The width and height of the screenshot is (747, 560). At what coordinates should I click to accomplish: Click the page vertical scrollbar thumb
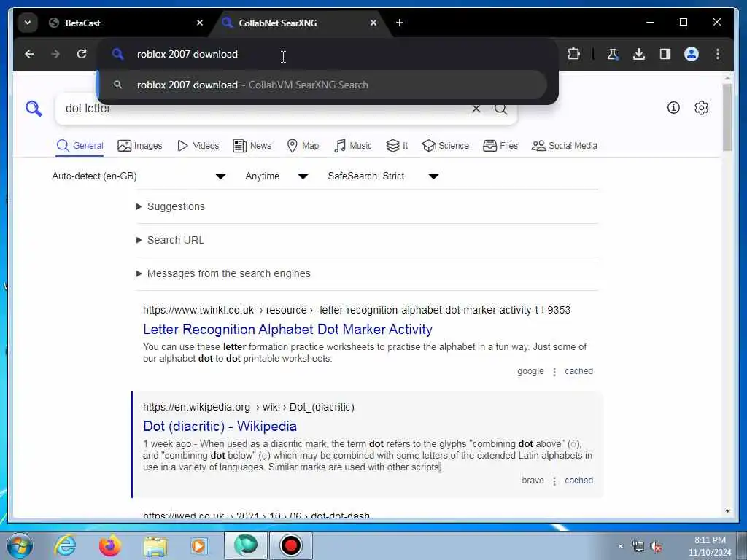click(x=727, y=117)
